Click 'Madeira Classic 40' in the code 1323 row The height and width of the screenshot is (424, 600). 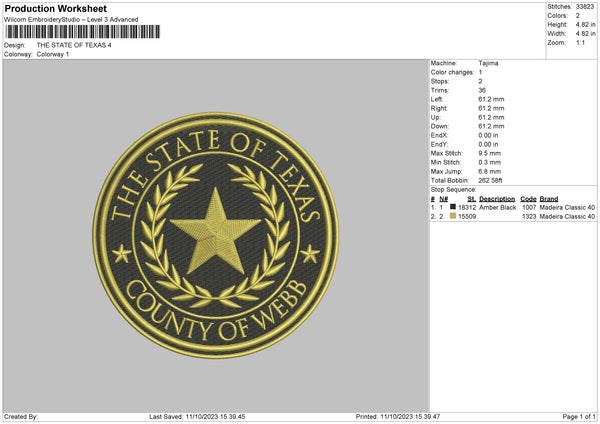pos(567,217)
